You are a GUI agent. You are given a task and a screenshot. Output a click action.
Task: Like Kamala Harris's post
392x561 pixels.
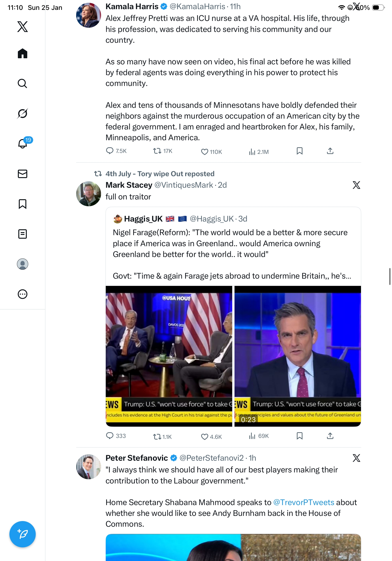click(204, 152)
